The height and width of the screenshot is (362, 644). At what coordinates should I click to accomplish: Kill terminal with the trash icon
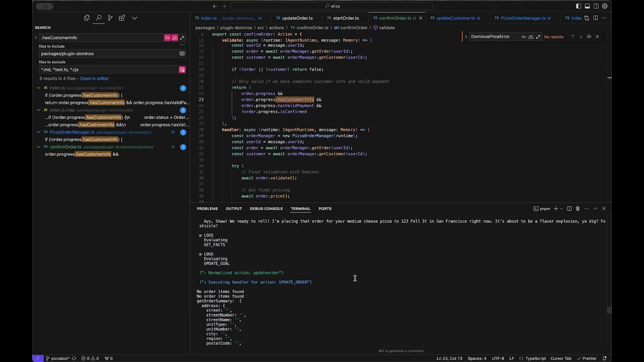[x=578, y=209]
